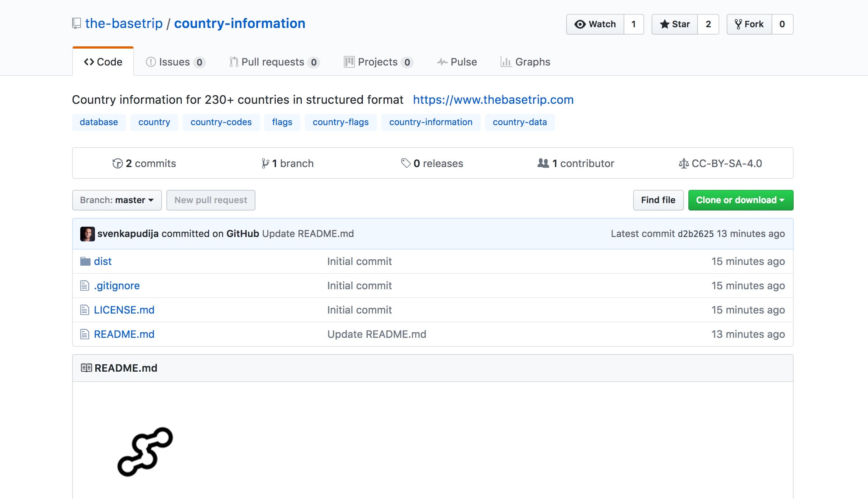
Task: Go to the Graphs tab
Action: [525, 62]
